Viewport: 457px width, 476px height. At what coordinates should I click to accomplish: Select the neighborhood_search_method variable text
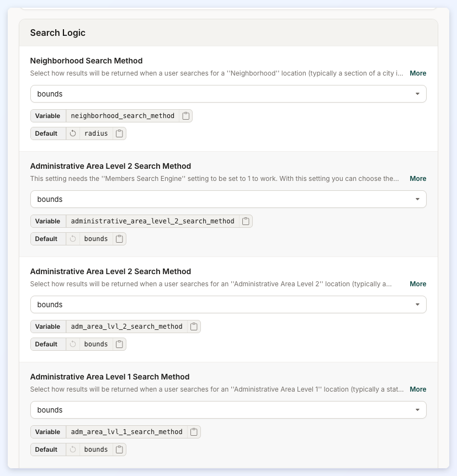[123, 116]
